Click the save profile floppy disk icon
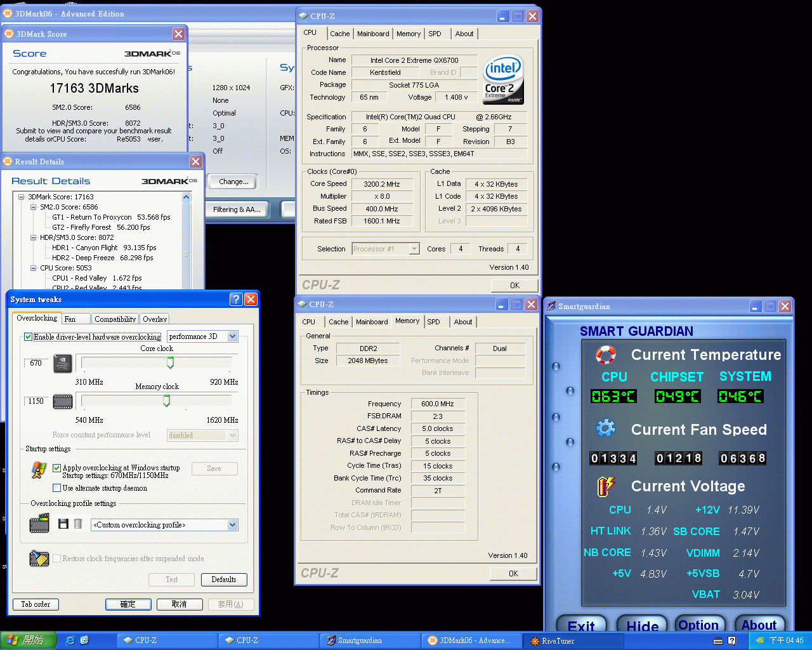Image resolution: width=812 pixels, height=650 pixels. [63, 524]
